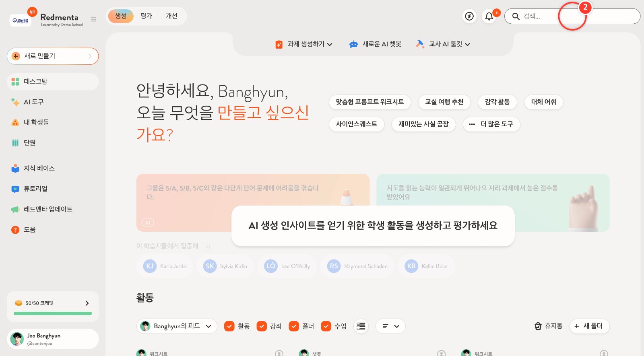
Task: Uncheck the 강좌 filter checkbox
Action: coord(262,326)
